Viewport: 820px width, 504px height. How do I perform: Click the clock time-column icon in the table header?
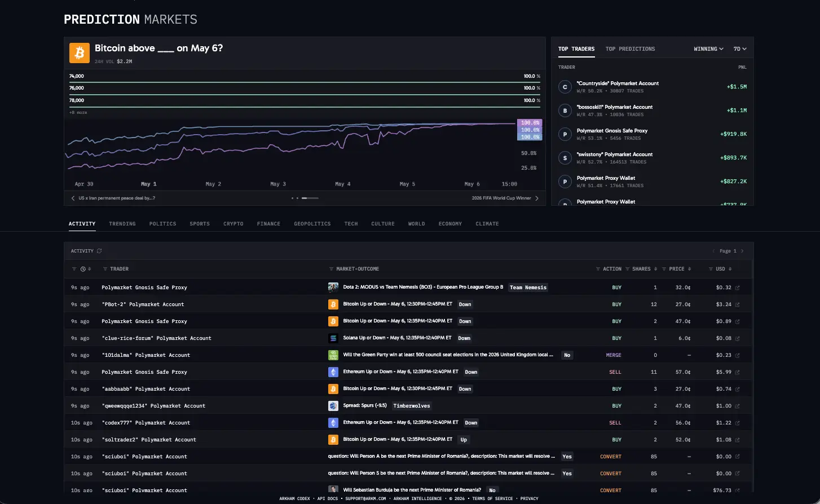point(83,269)
